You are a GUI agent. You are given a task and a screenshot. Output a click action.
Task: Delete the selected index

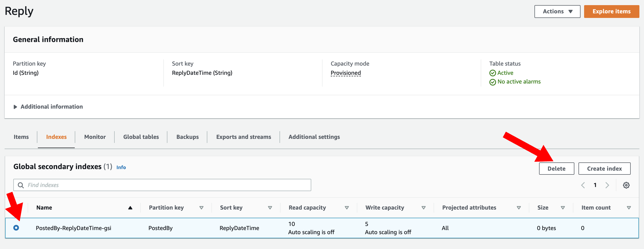(556, 169)
